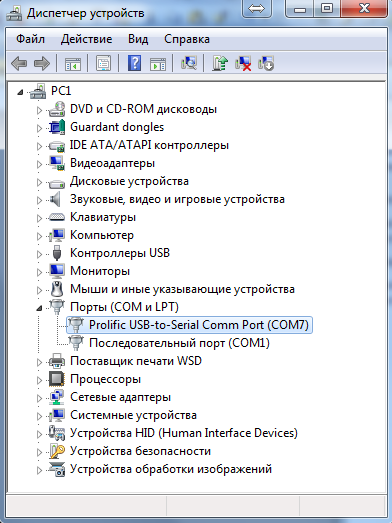Expand the Контроллеры USB node
The image size is (392, 523).
coord(39,254)
